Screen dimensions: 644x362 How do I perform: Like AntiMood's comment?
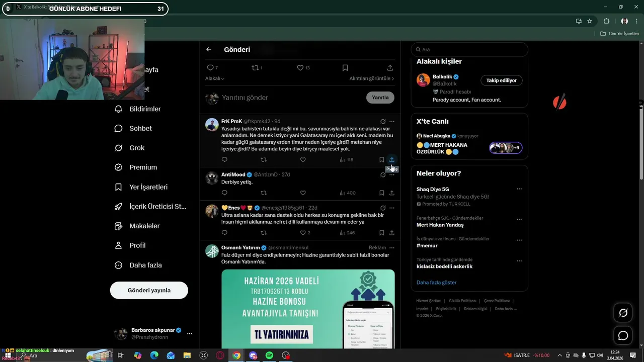[303, 193]
